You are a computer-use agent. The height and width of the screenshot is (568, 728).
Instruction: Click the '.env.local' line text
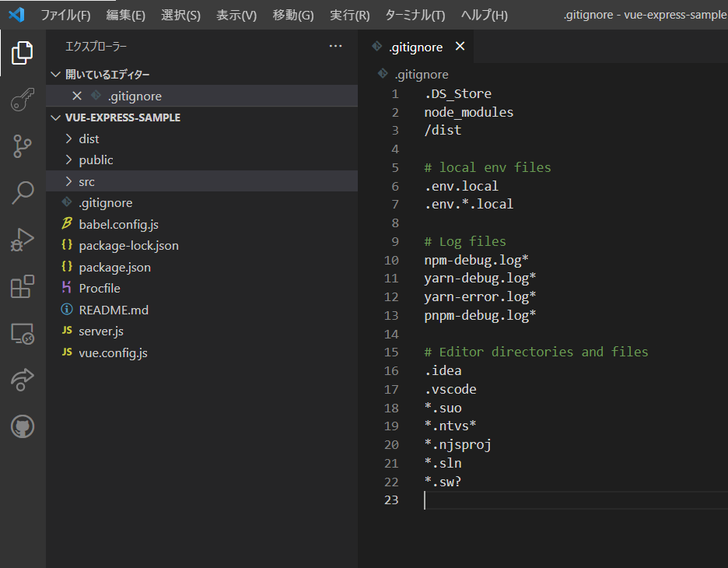[461, 186]
